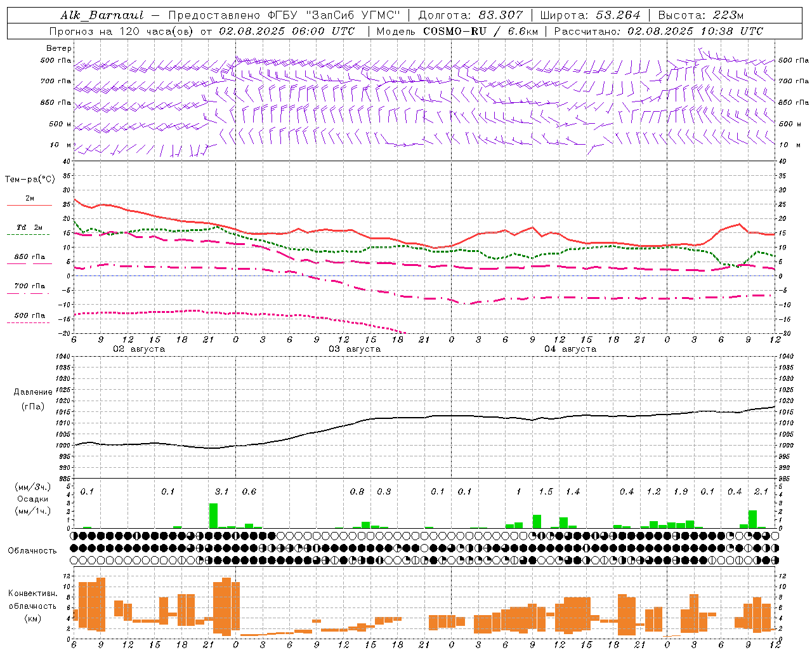This screenshot has width=812, height=650.
Task: Click the '1.9' precipitation total value
Action: pyautogui.click(x=681, y=492)
